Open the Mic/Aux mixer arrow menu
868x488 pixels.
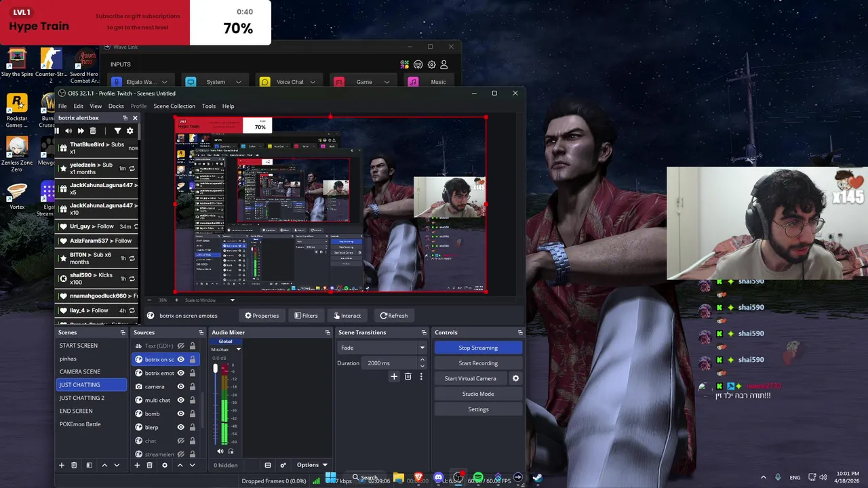(238, 349)
